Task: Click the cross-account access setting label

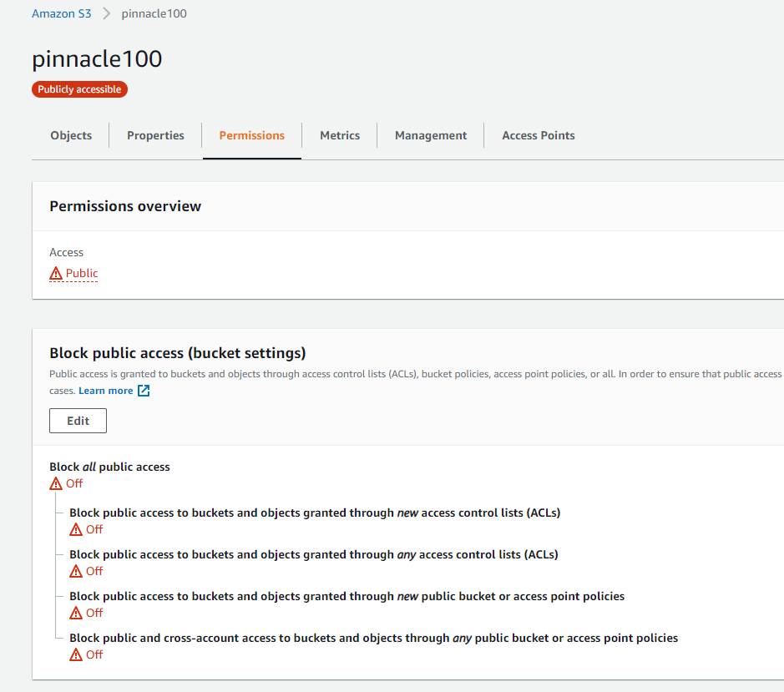Action: click(x=373, y=638)
